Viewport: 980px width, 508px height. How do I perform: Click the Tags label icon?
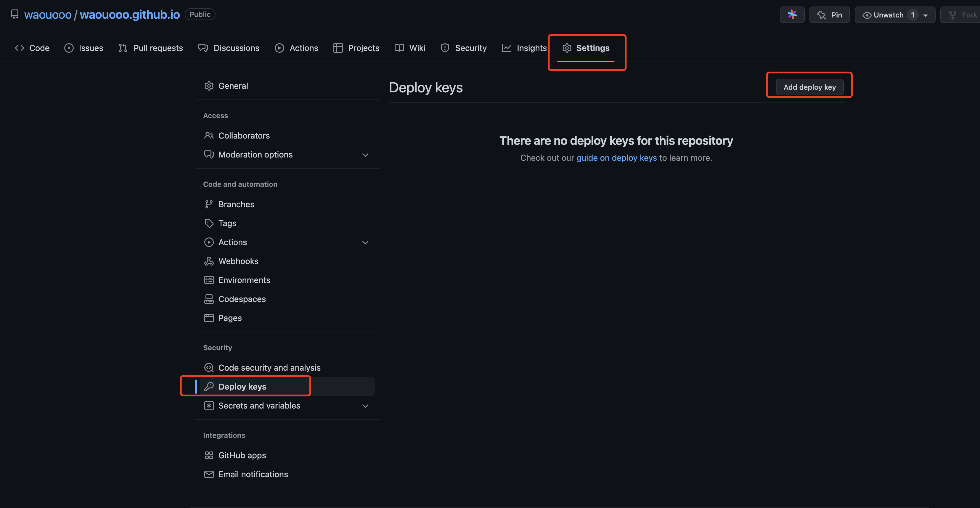(x=209, y=224)
